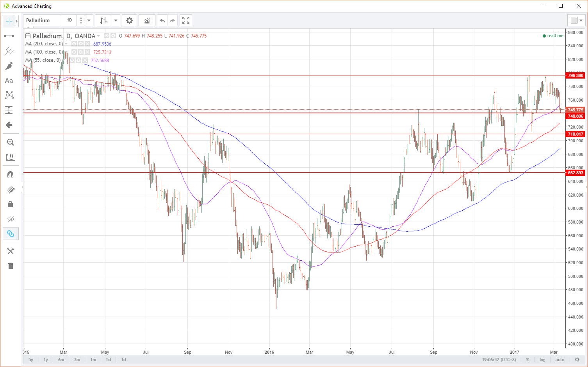Toggle fullscreen mode icon
Screen dimensions: 588x367
[186, 20]
